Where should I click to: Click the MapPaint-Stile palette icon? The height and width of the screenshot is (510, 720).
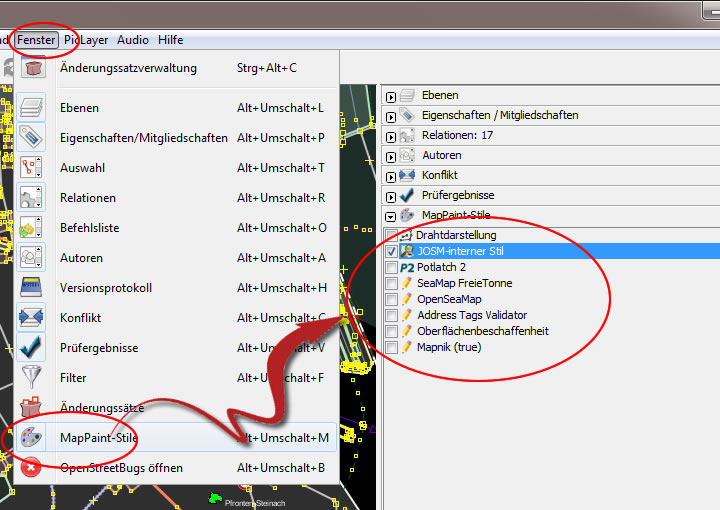(32, 438)
